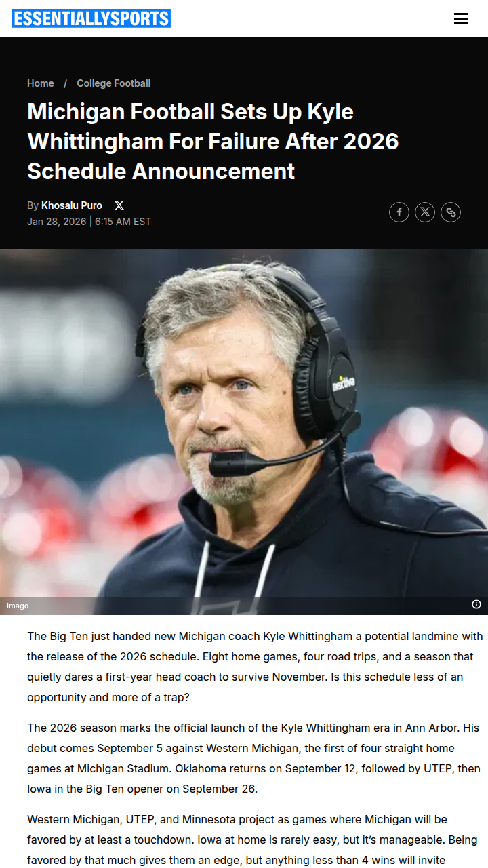Click the Michigan Football article headline
The height and width of the screenshot is (868, 488).
213,141
